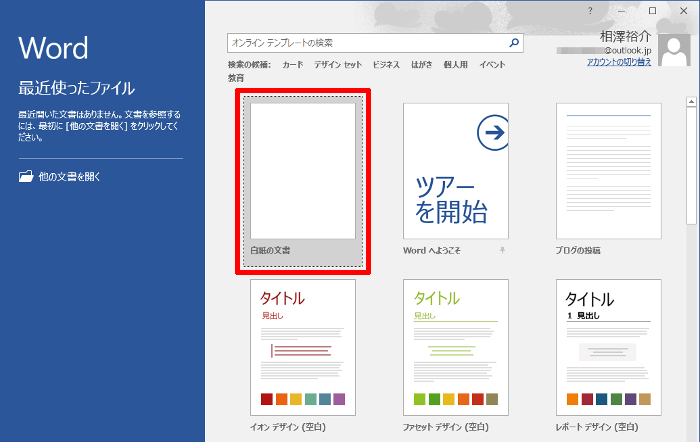Click the scrollbar up arrow
This screenshot has width=700, height=442.
(691, 102)
